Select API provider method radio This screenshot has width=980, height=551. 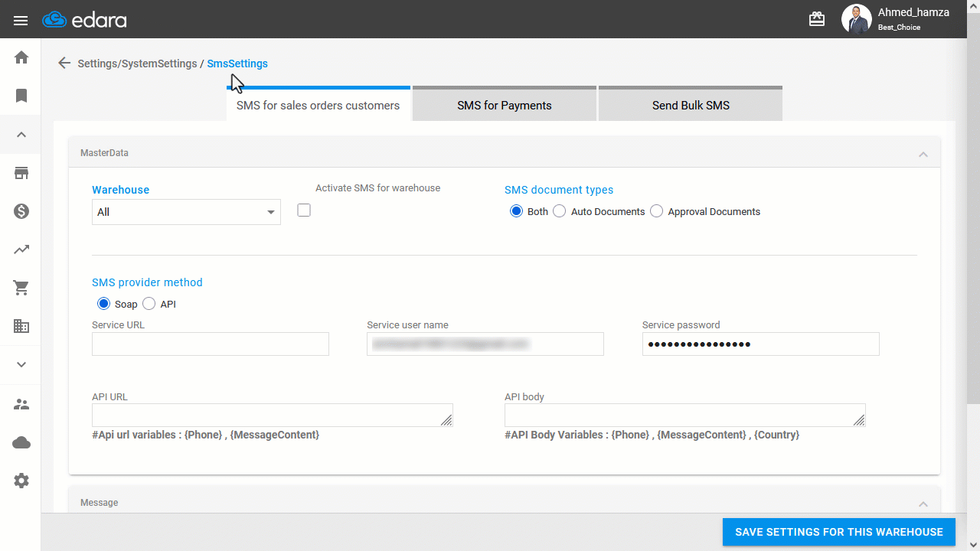click(149, 304)
